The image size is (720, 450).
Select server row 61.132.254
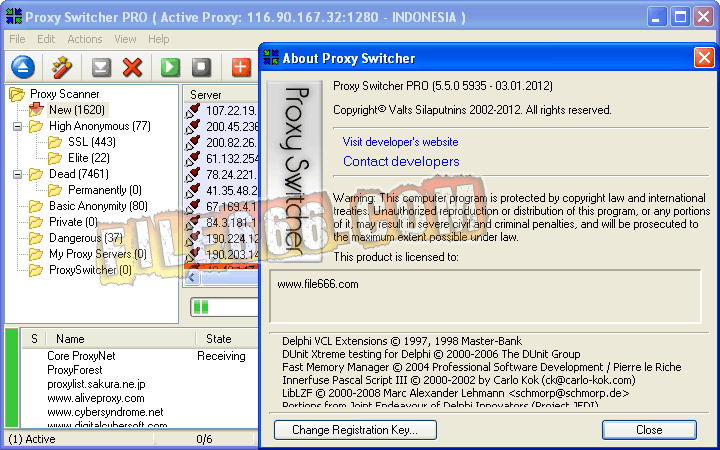pyautogui.click(x=221, y=158)
